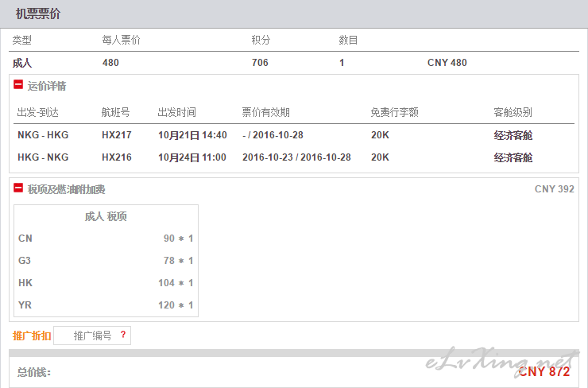Click the 票价有效期 column header
This screenshot has width=588, height=388.
tap(266, 112)
